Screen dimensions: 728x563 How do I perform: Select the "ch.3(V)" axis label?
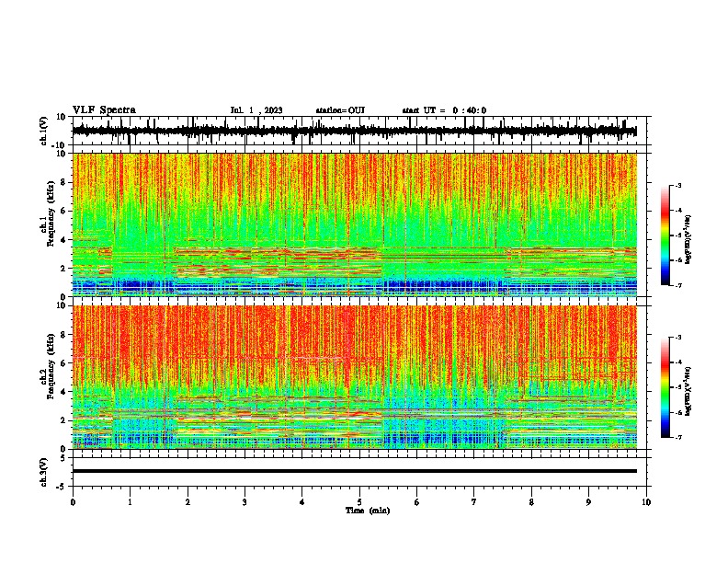coord(44,472)
